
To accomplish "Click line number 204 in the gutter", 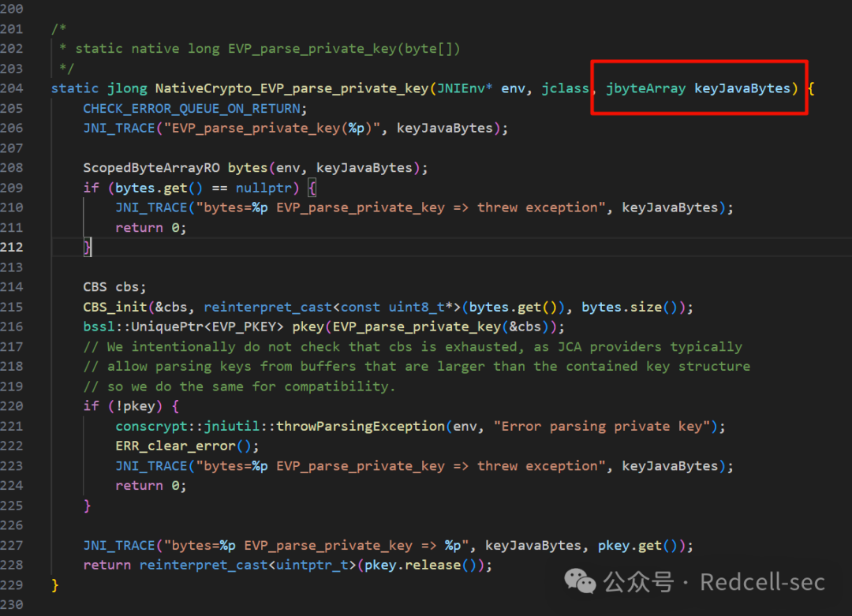I will pyautogui.click(x=12, y=88).
